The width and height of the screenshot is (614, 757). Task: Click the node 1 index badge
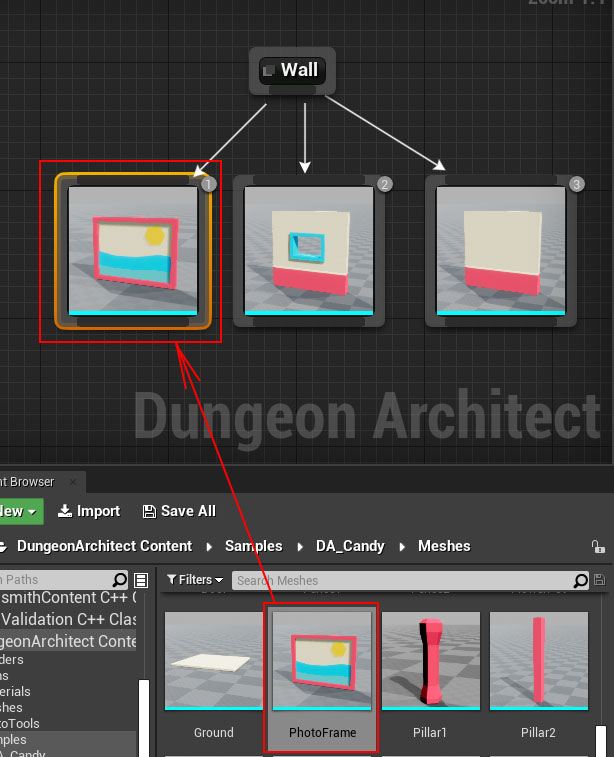pos(209,184)
